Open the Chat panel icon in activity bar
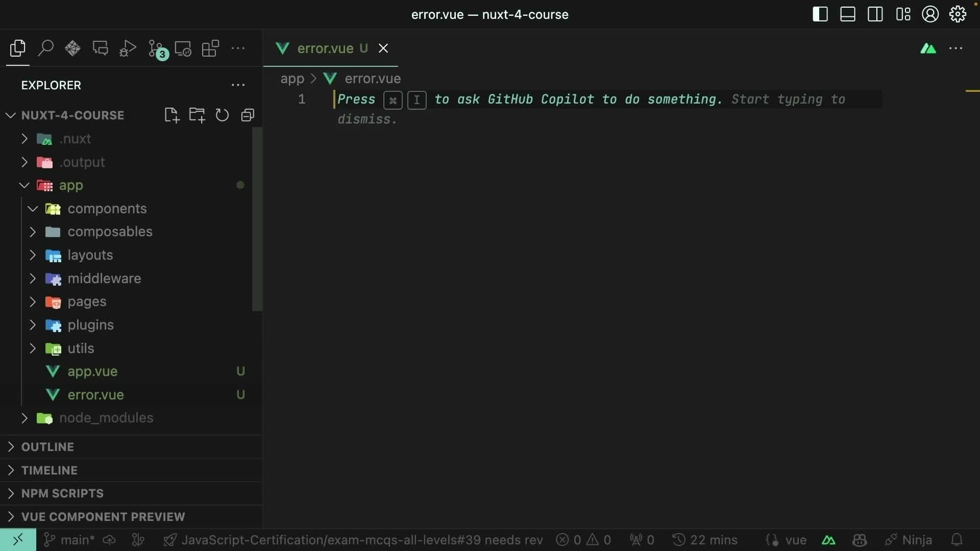The image size is (980, 551). pyautogui.click(x=100, y=48)
